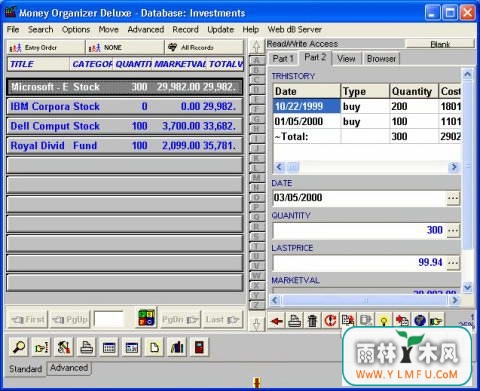Click the copy record icon
Viewport: 480px width, 391px height.
[348, 321]
